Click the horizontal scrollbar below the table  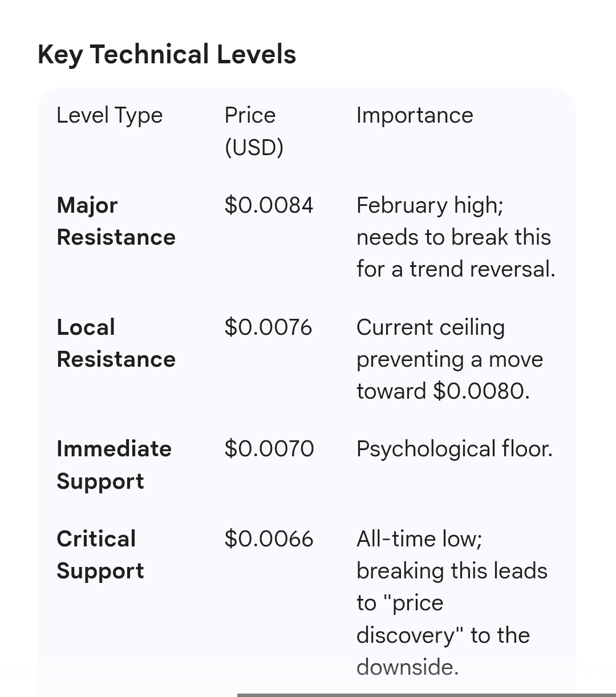tap(425, 694)
